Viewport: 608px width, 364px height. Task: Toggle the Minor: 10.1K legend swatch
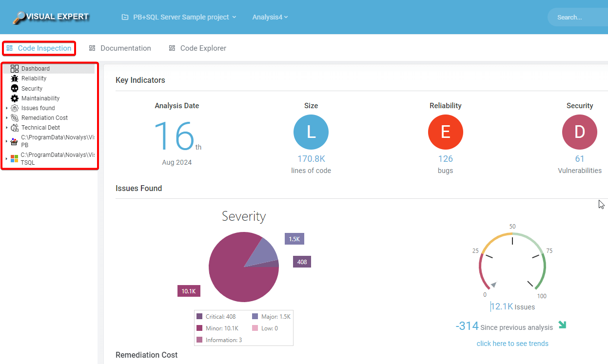tap(199, 328)
